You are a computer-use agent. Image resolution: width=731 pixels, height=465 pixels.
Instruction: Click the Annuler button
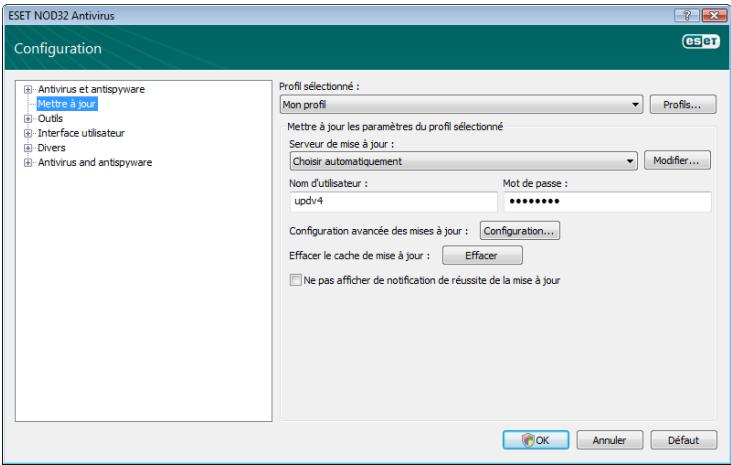point(610,440)
